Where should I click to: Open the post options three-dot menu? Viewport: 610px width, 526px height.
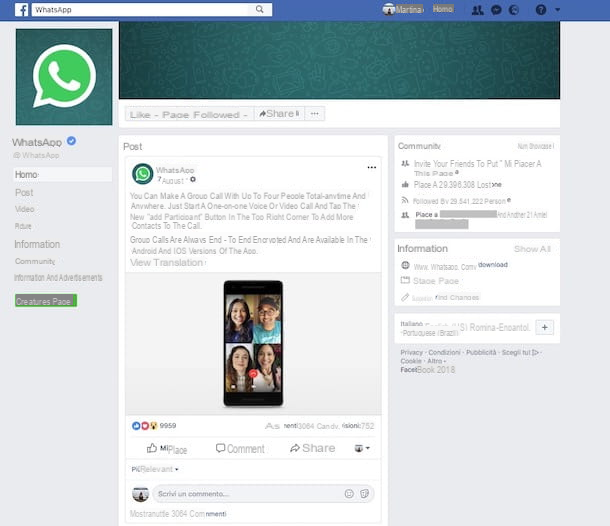coord(372,167)
